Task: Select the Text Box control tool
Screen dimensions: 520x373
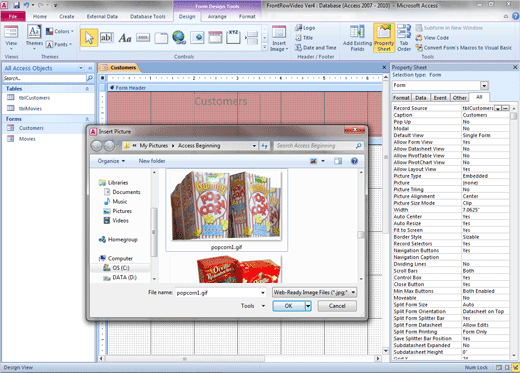Action: [x=107, y=38]
